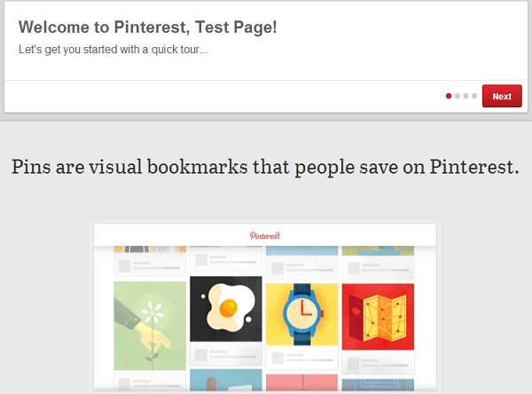Viewport: 532px width, 394px height.
Task: Select the partial pink pin below watch
Action: [x=302, y=382]
